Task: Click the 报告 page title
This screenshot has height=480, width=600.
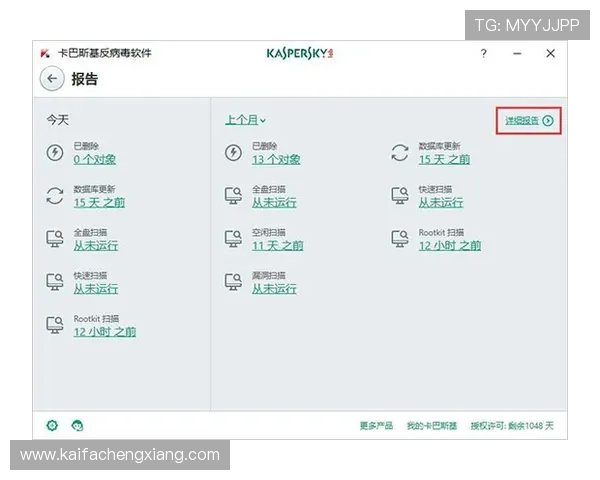Action: [x=85, y=79]
